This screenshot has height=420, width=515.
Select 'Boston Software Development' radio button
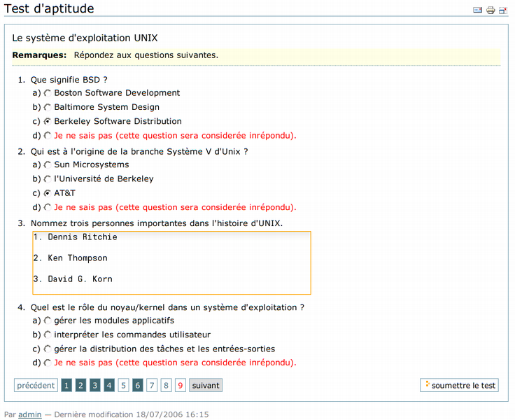click(x=48, y=93)
